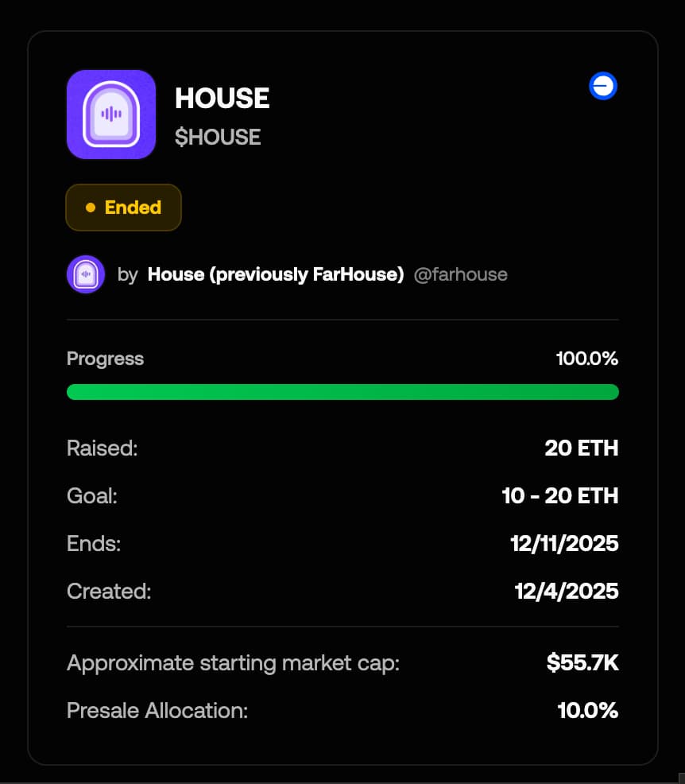Click the Created date 12/4/2025
This screenshot has height=784, width=685.
point(567,592)
